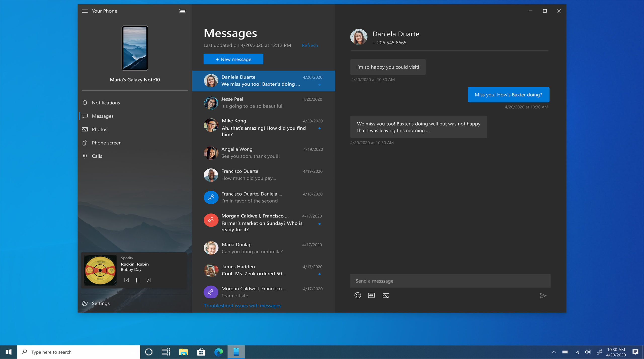The width and height of the screenshot is (644, 359).
Task: Switch to Photos section
Action: tap(99, 129)
